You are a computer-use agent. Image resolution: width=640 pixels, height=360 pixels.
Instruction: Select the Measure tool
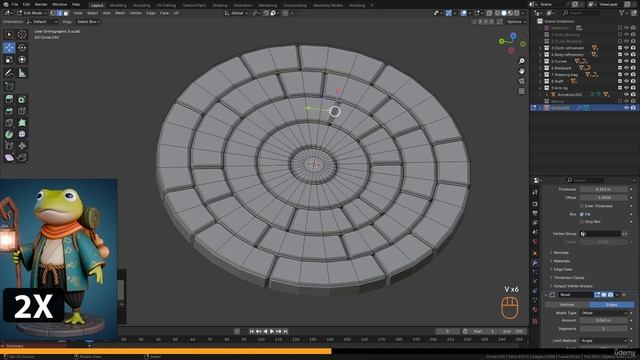22,73
